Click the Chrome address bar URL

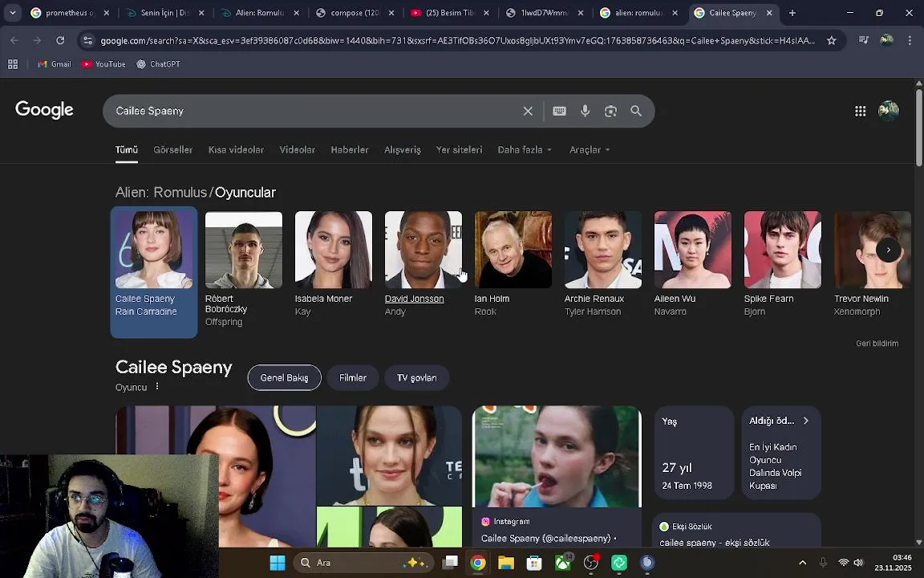point(457,41)
